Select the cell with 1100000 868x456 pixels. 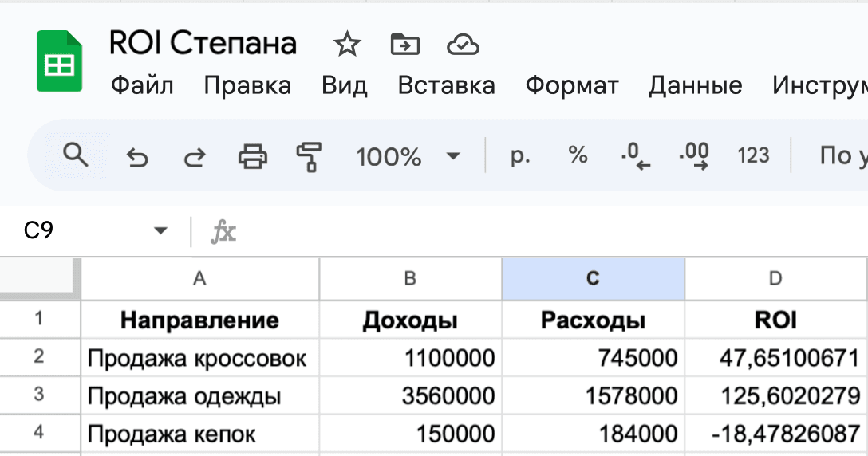pos(410,357)
